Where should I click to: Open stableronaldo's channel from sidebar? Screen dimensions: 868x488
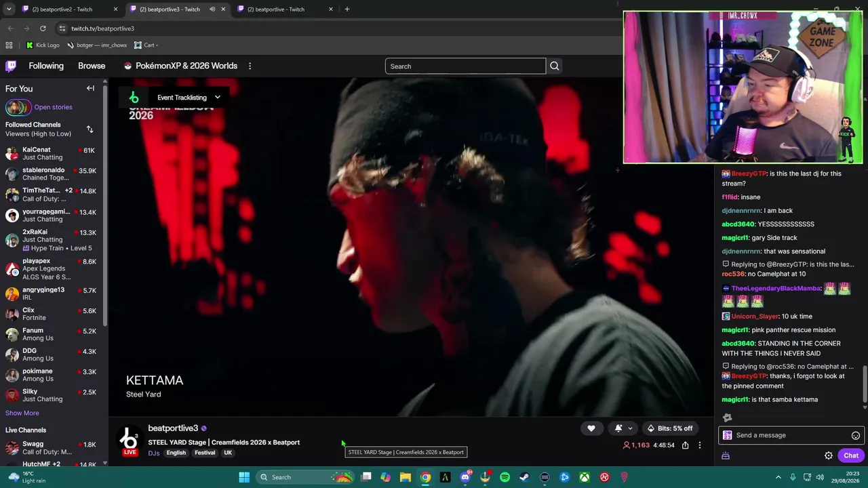(x=52, y=174)
